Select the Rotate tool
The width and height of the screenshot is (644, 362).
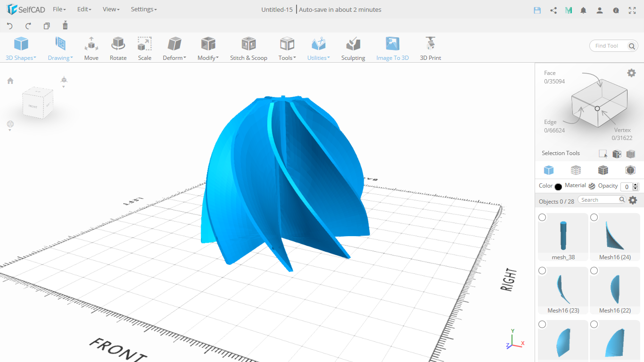(118, 49)
